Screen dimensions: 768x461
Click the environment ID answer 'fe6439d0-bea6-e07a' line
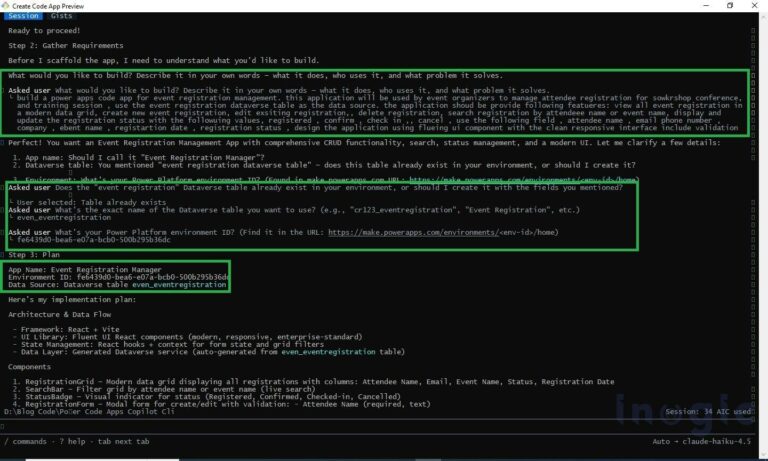(x=94, y=240)
